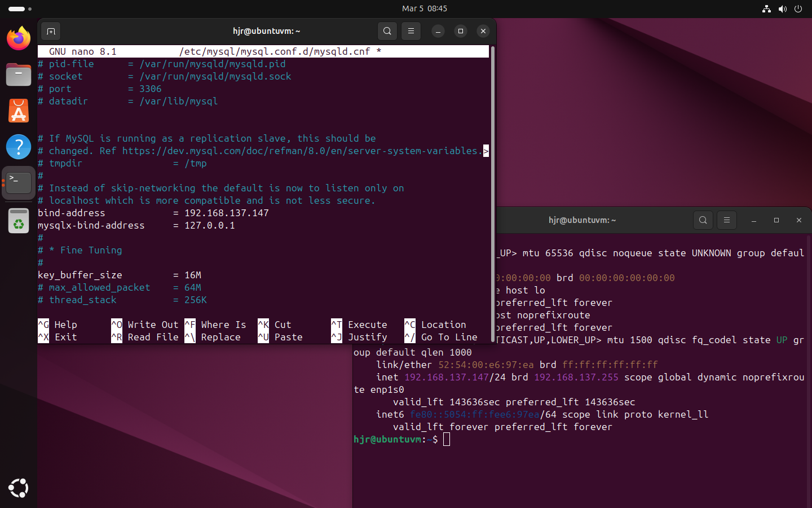812x508 pixels.
Task: Click the new-tab icon in the nano terminal titlebar
Action: point(51,31)
